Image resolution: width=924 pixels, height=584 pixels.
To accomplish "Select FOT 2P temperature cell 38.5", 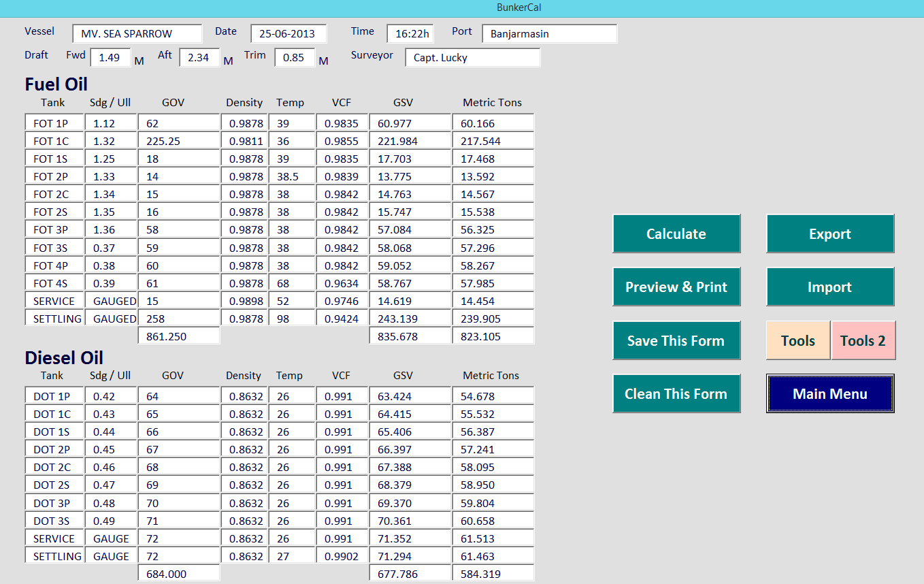I will [x=292, y=176].
